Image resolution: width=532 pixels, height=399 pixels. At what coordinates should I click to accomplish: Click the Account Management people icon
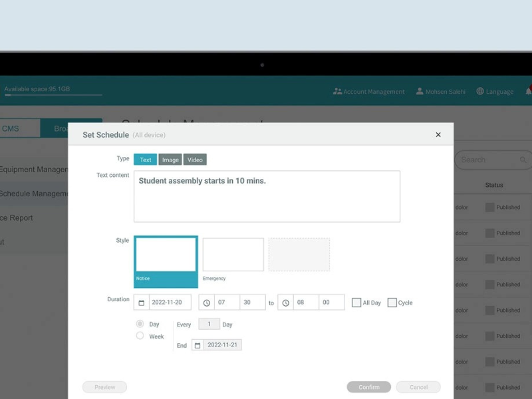pos(337,92)
